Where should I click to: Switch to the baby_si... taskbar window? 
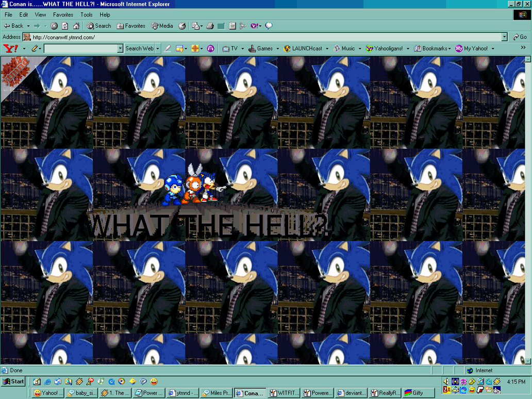click(x=82, y=393)
